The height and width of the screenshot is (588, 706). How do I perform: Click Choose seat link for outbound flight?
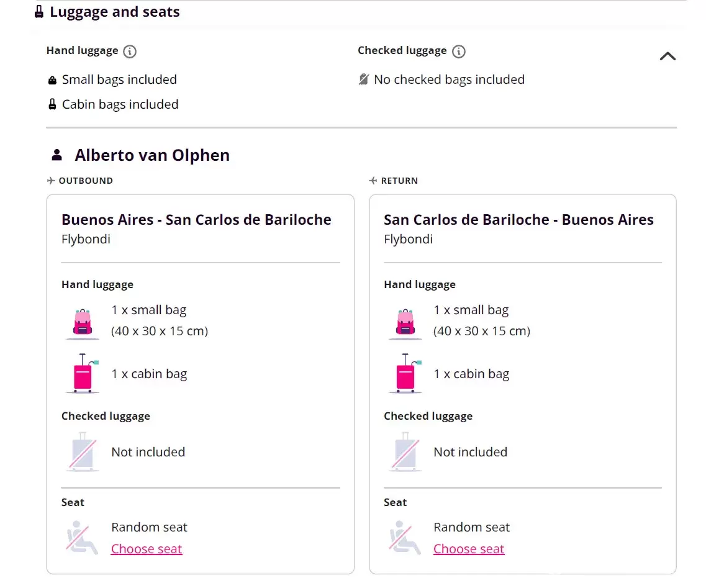[147, 549]
